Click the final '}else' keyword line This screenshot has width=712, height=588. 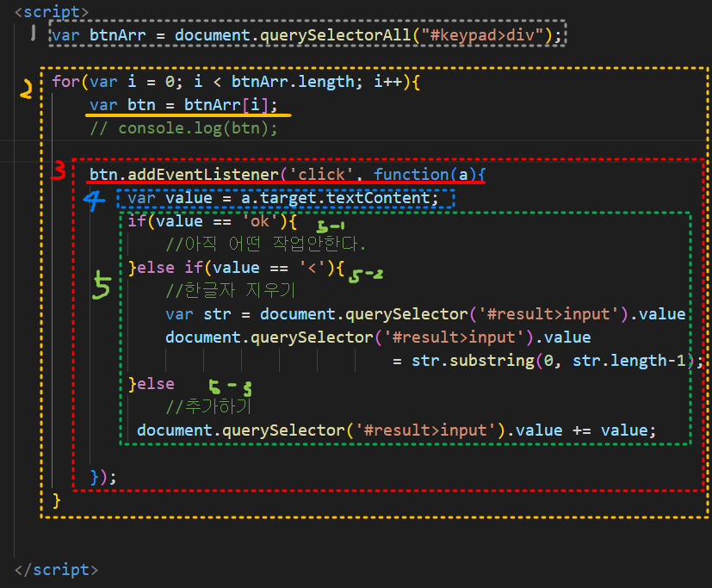152,384
